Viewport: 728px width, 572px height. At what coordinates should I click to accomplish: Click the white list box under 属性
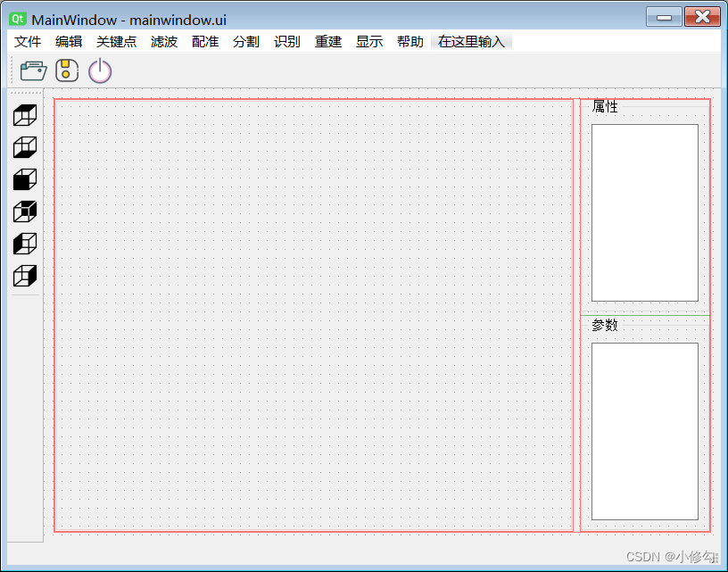coord(645,212)
